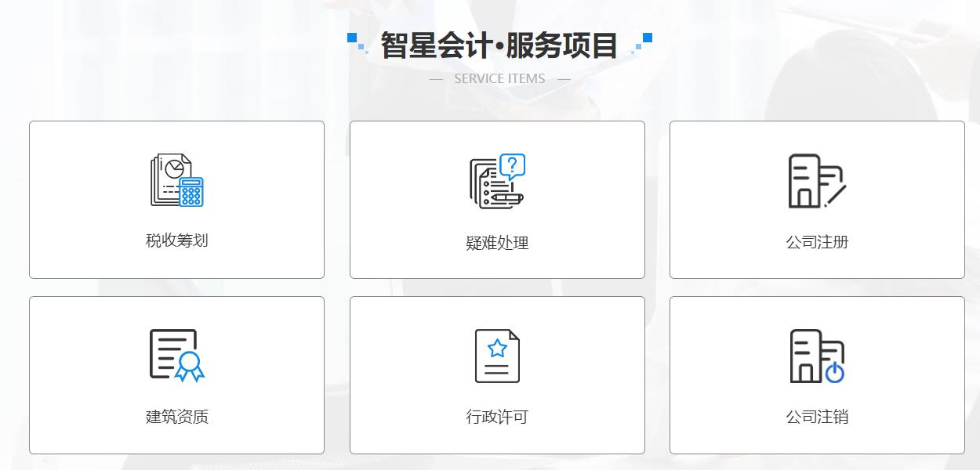Click the starred document icon
The width and height of the screenshot is (980, 470).
coord(497,356)
